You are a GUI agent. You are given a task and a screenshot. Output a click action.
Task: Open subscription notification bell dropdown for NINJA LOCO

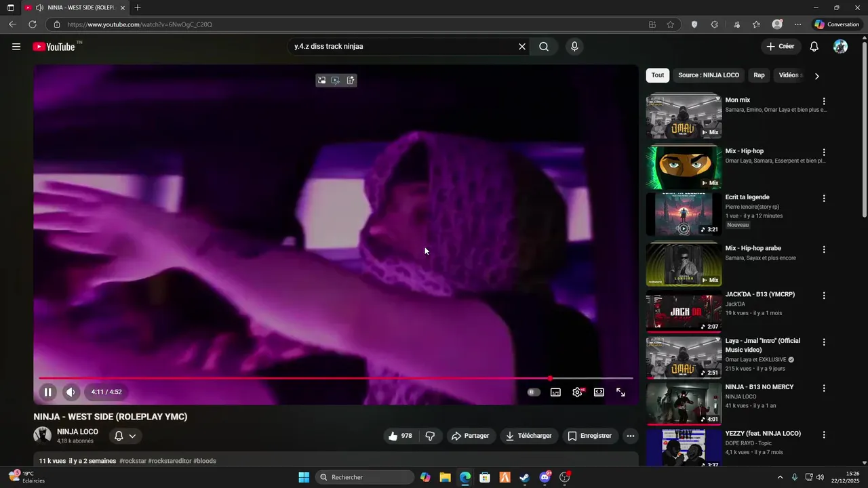pos(125,436)
